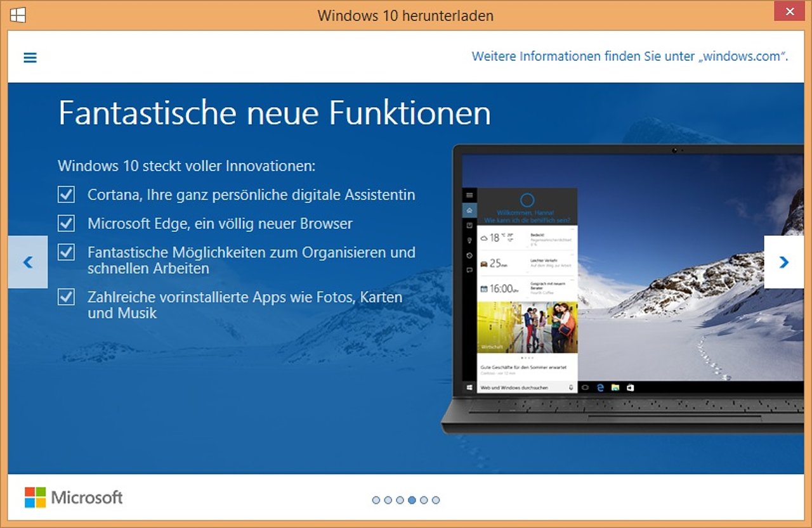The width and height of the screenshot is (812, 528).
Task: Select the last pagination dot
Action: pos(436,500)
